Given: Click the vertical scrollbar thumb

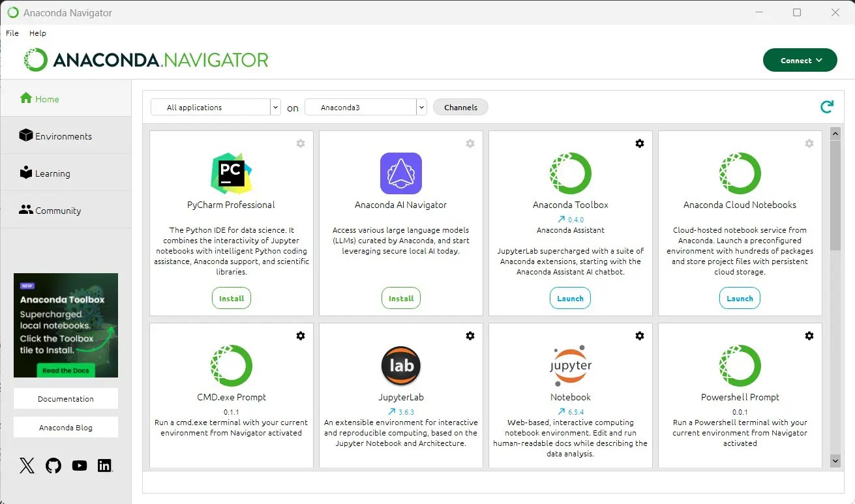Looking at the screenshot, I should [835, 195].
